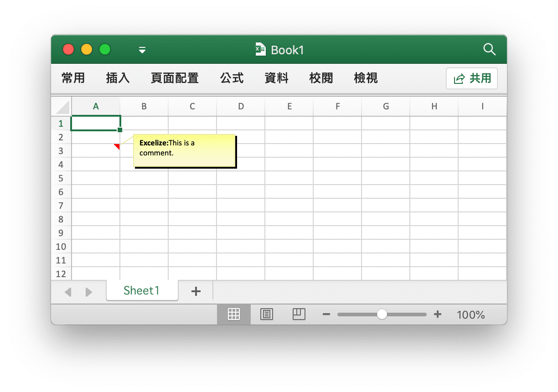
Task: Switch to the 公式 ribbon tab
Action: click(x=232, y=78)
